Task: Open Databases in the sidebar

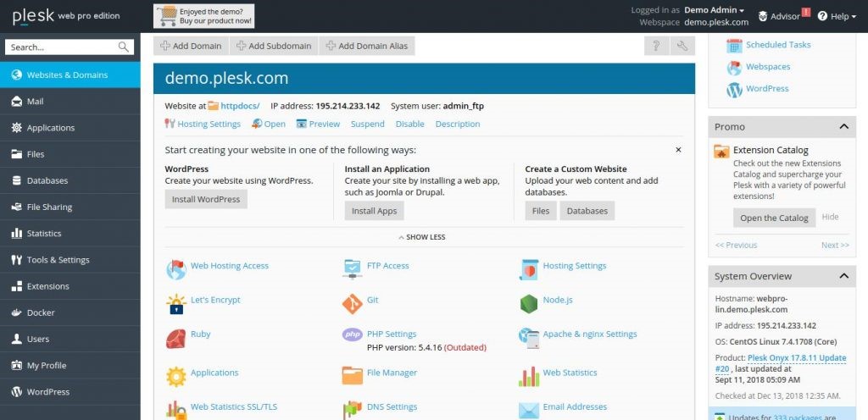Action: click(70, 180)
